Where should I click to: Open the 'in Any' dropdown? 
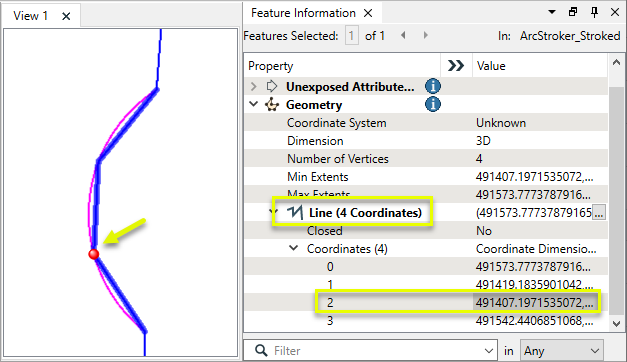[561, 351]
